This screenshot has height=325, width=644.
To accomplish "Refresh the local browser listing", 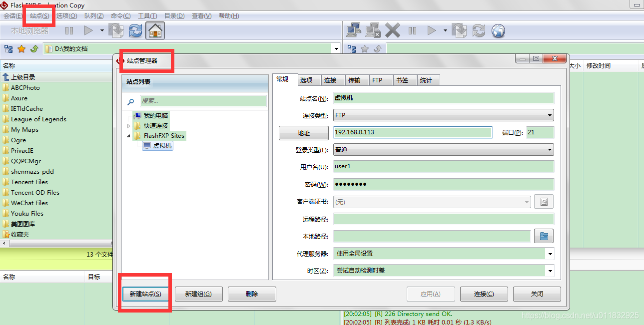I will pyautogui.click(x=135, y=31).
